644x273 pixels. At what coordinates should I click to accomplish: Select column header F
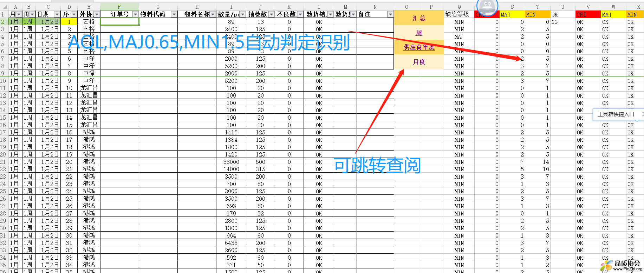pyautogui.click(x=119, y=7)
